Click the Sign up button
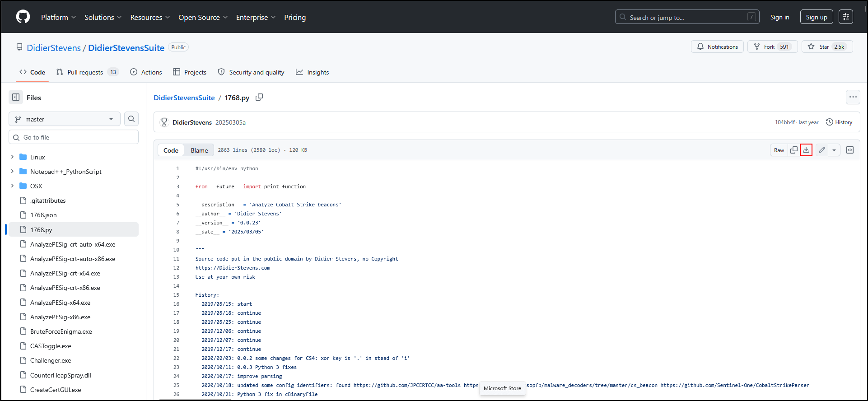 817,17
